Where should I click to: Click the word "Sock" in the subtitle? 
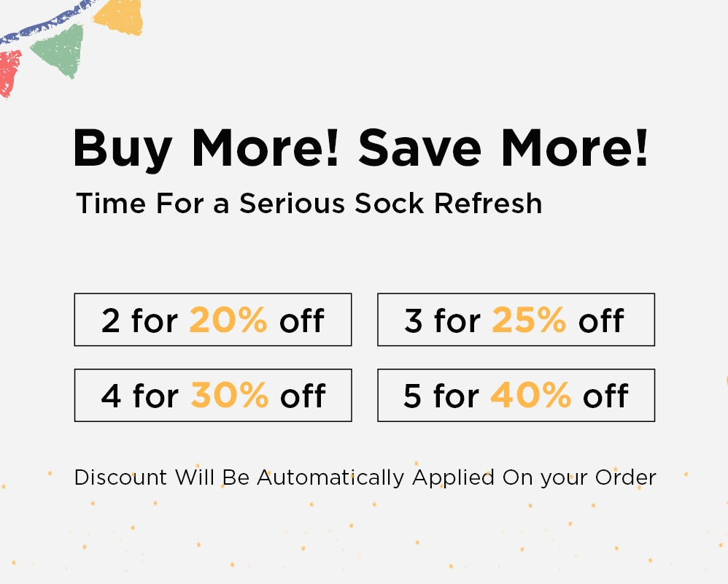390,204
